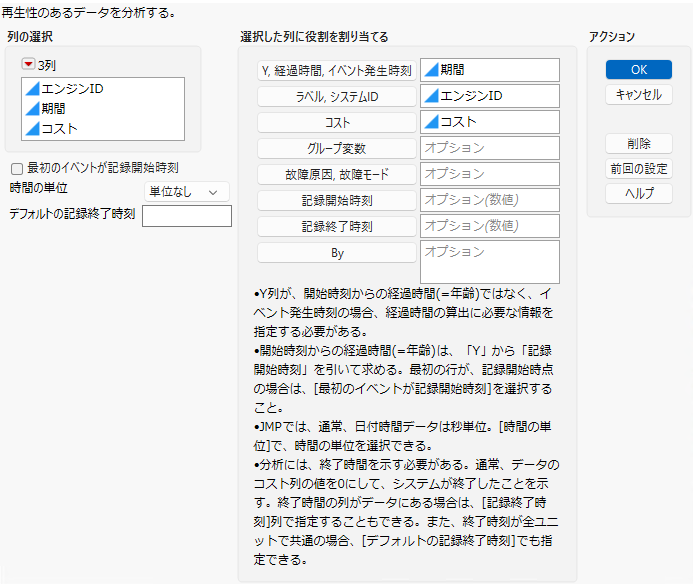Enable 最初のイベントが記録開始時刻 checkbox
This screenshot has width=693, height=584.
point(17,168)
